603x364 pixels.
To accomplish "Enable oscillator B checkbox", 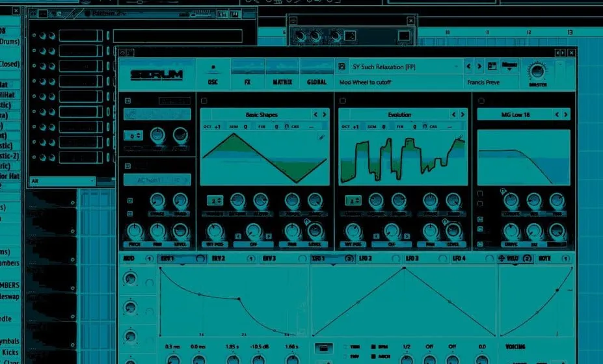I will [343, 101].
